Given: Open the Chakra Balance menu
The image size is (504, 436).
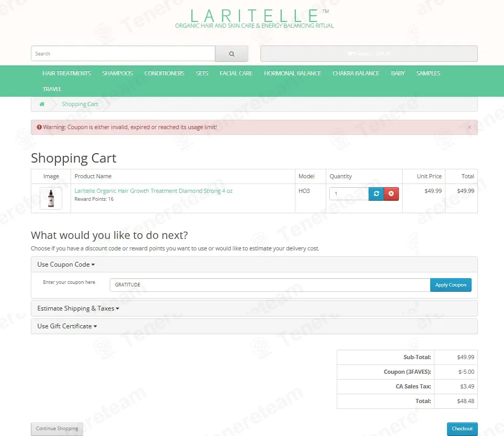Looking at the screenshot, I should [356, 73].
